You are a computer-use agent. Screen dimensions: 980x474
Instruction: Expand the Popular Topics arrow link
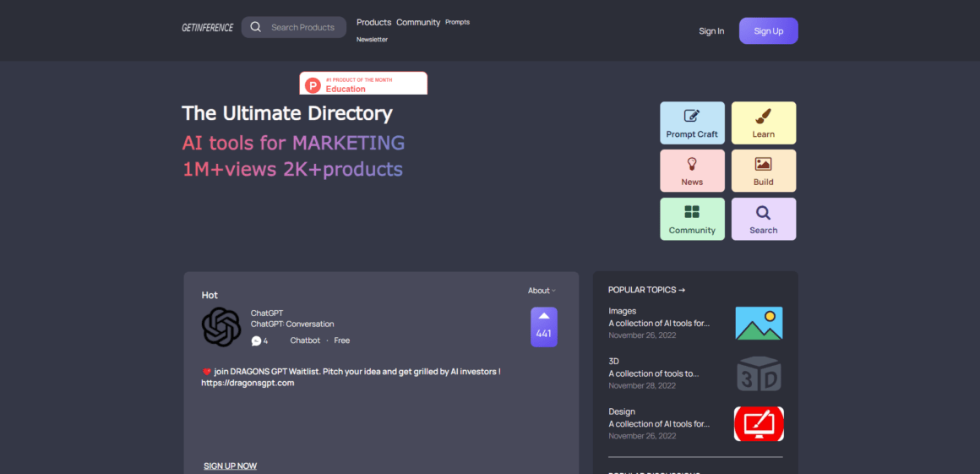[x=646, y=290]
